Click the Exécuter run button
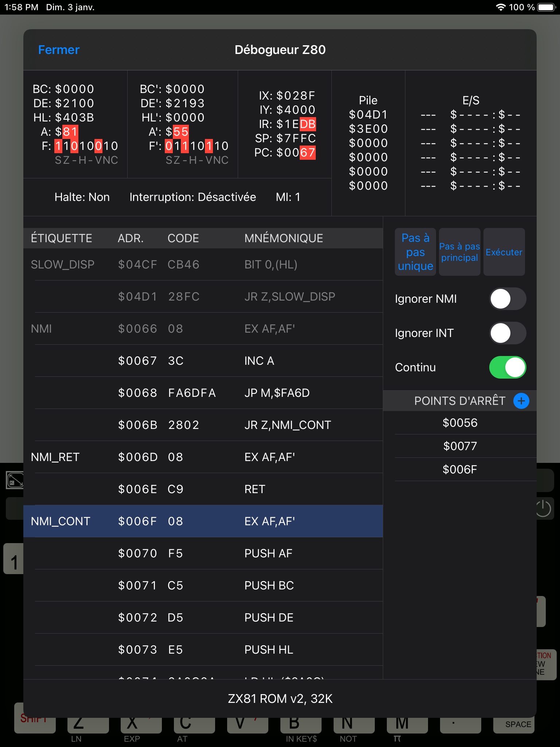560x747 pixels. [504, 252]
